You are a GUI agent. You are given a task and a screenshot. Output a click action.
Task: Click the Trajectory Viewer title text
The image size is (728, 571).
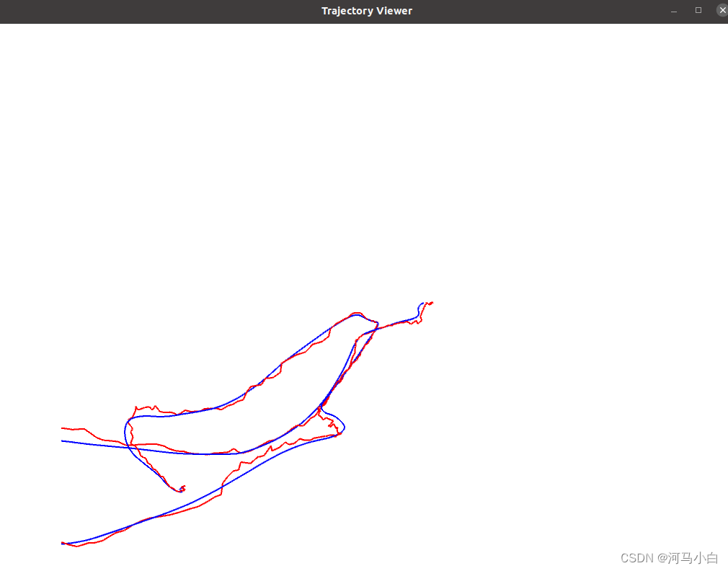(367, 11)
